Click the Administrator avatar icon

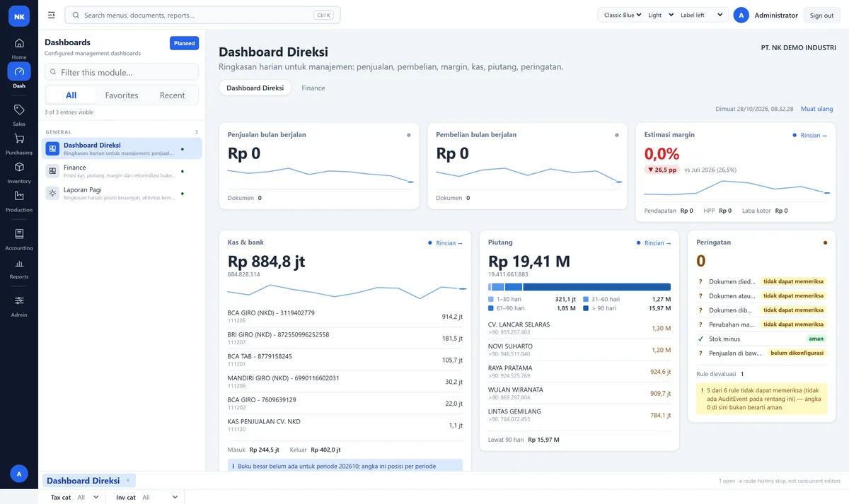tap(741, 15)
